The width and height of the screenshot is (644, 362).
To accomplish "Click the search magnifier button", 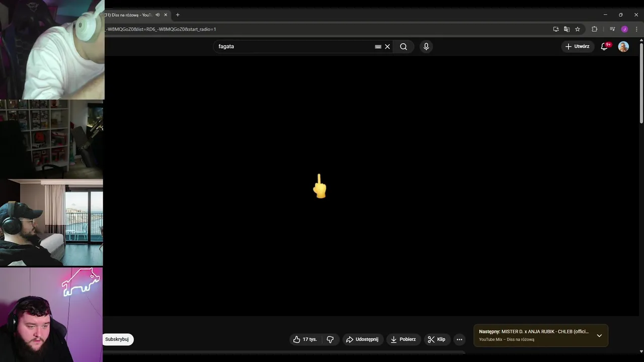I will pos(404,46).
